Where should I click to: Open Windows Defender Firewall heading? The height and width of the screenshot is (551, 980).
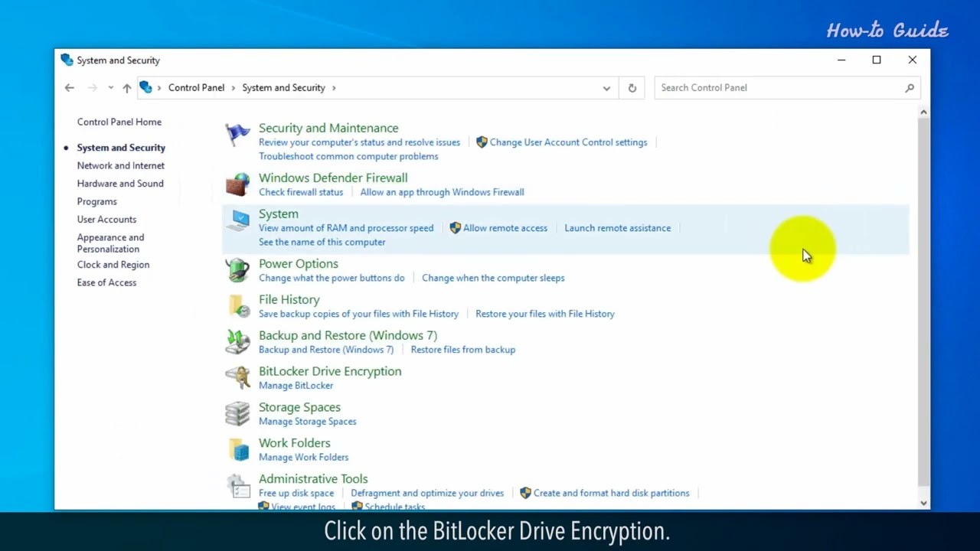tap(333, 178)
